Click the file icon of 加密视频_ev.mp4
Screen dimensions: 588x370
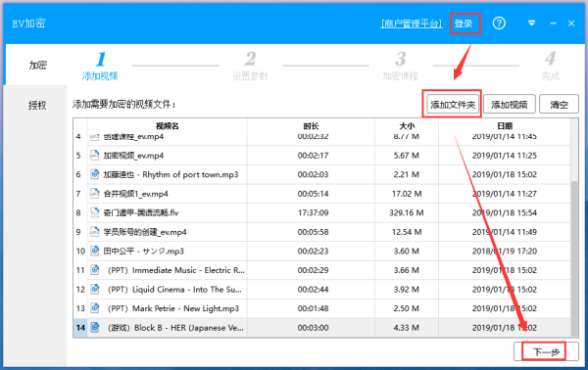[x=95, y=155]
